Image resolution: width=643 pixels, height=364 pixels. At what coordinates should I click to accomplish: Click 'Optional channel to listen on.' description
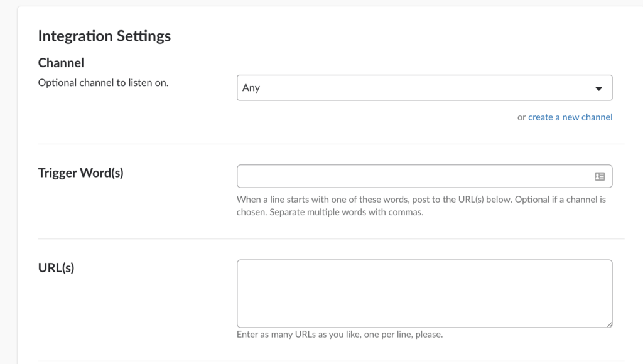coord(104,83)
